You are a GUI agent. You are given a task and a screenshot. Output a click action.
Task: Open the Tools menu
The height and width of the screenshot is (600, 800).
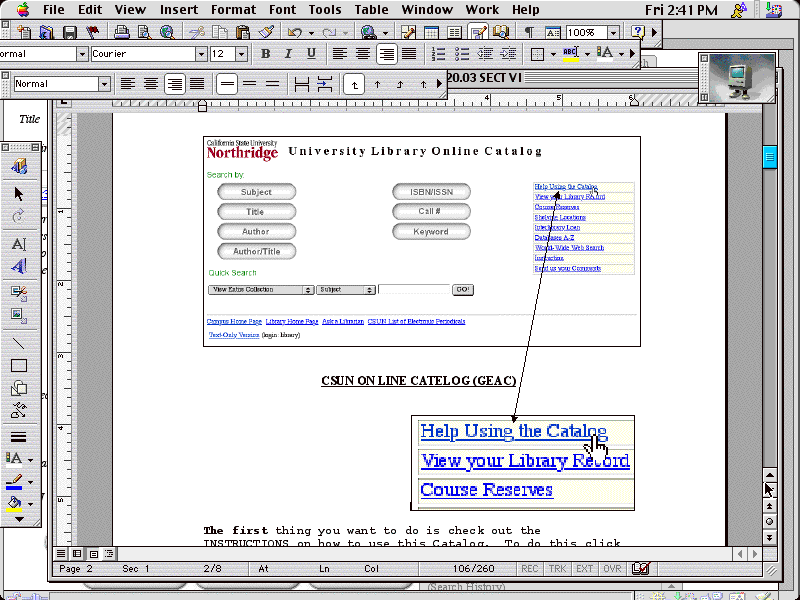[325, 10]
